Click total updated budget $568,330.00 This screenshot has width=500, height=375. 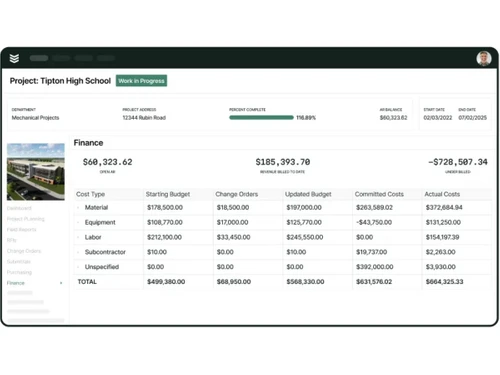[305, 282]
